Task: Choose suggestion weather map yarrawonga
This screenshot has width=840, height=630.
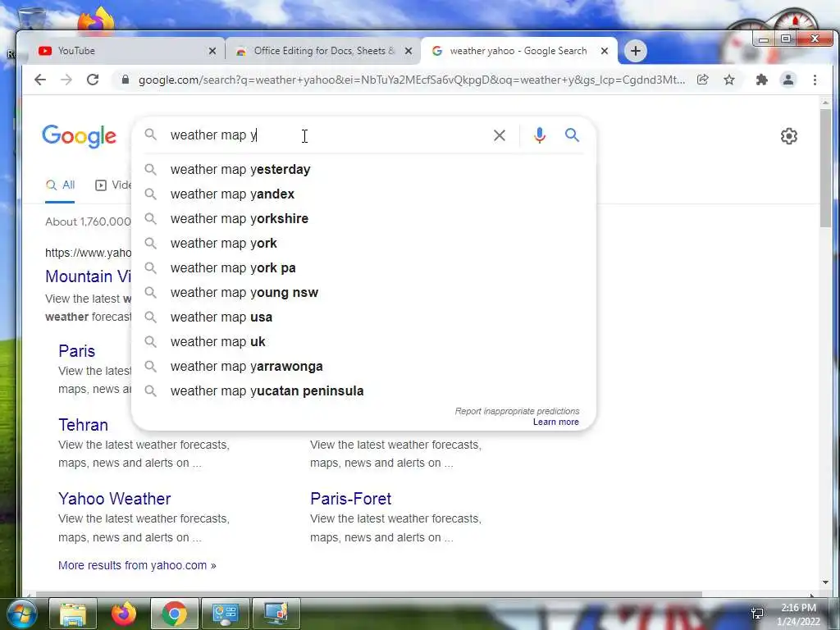Action: tap(363, 367)
